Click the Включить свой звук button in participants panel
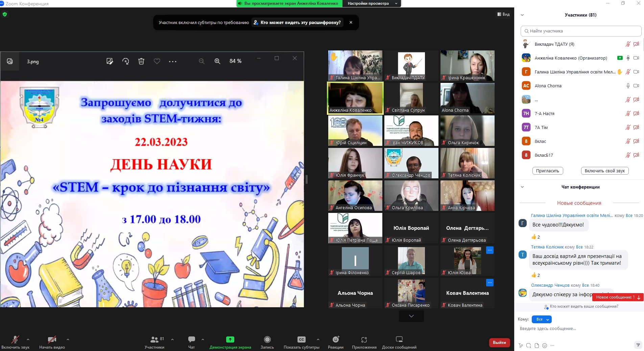Screen dimensions: 644x351 pos(605,171)
